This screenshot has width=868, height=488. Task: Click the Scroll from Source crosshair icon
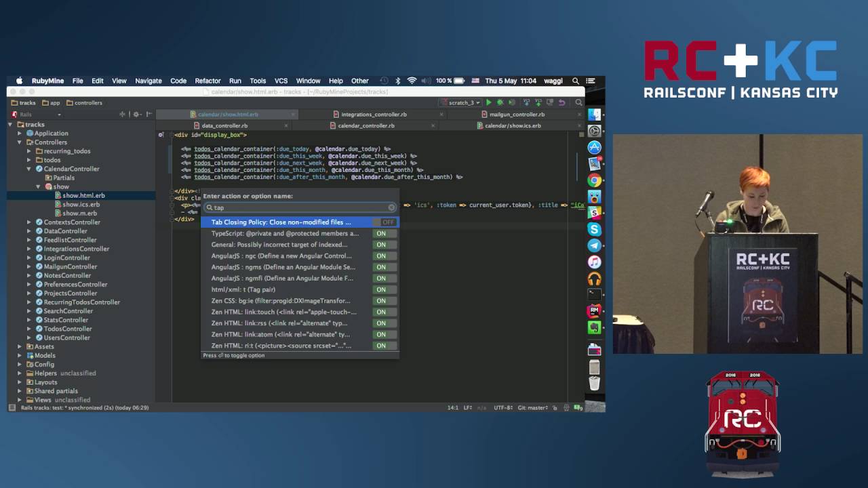point(122,115)
